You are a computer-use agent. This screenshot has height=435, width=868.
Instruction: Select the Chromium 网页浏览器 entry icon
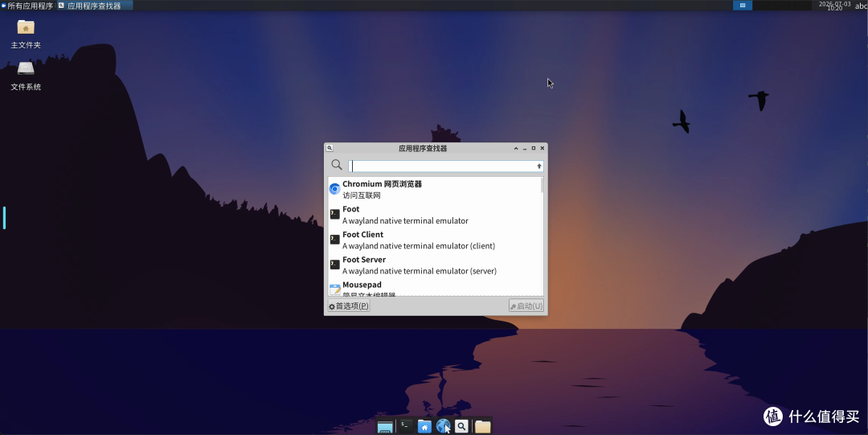click(x=334, y=189)
